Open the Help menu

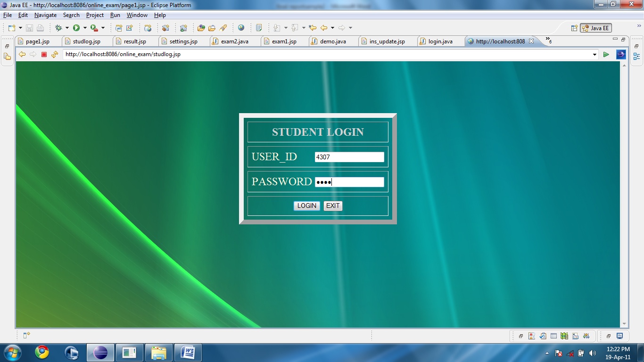(x=160, y=15)
